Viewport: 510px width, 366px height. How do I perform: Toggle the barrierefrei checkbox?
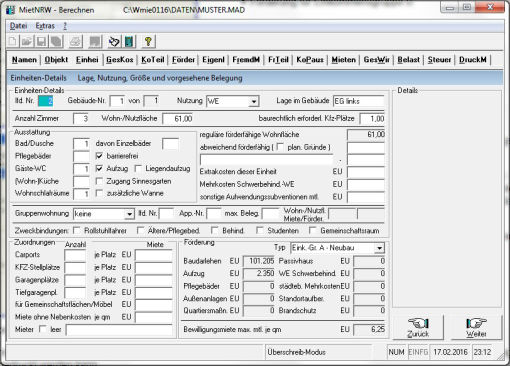pos(99,156)
